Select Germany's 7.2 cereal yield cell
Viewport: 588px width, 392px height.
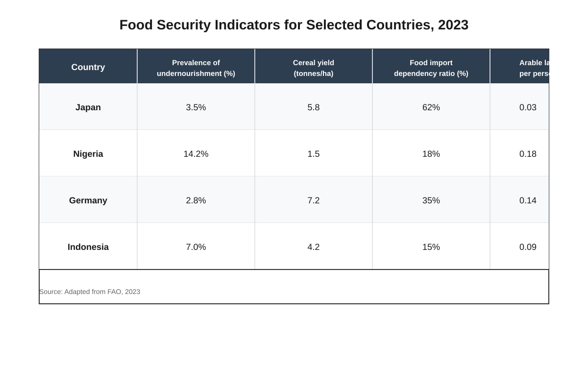coord(314,200)
